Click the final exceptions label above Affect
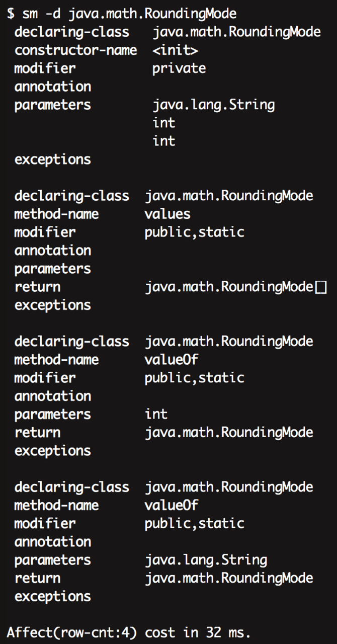Screen dimensions: 337x644 click(52, 596)
